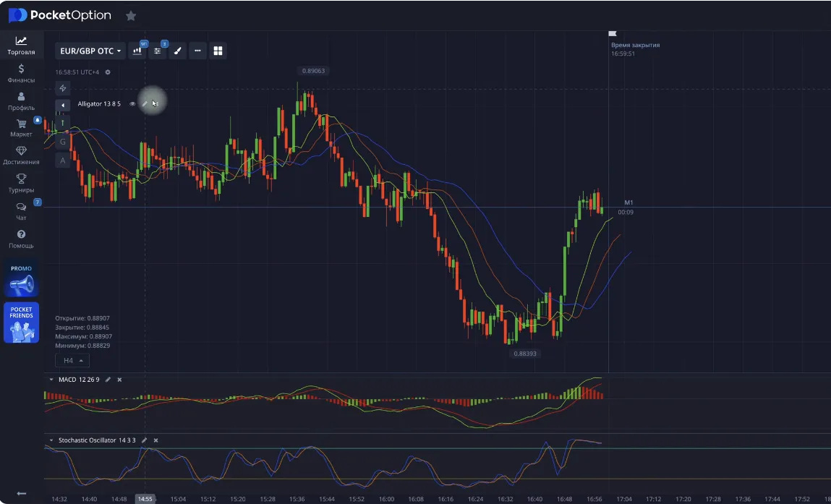Add asset to favorites star

(x=130, y=15)
